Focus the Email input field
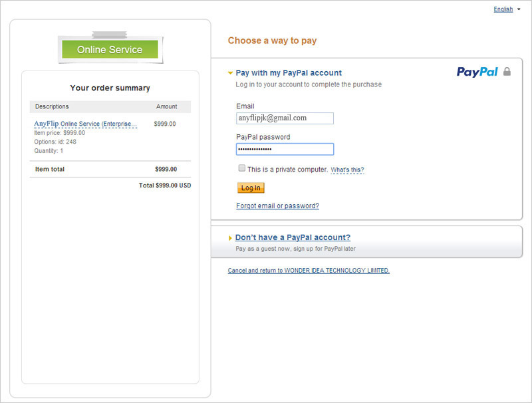This screenshot has width=532, height=403. tap(285, 118)
